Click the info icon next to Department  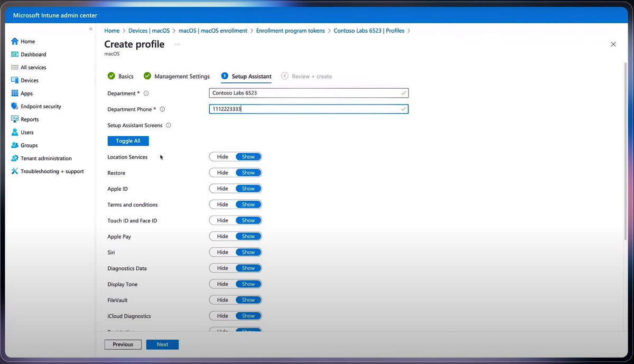[146, 94]
